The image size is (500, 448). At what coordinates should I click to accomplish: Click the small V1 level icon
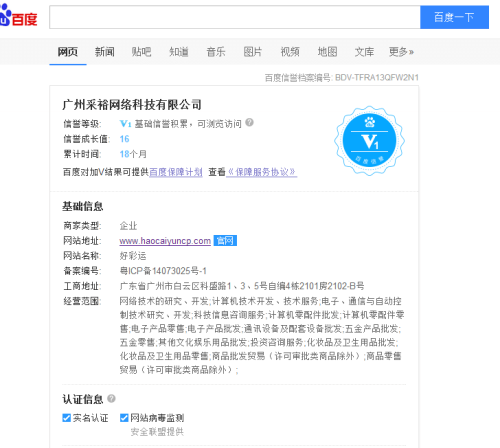point(125,124)
